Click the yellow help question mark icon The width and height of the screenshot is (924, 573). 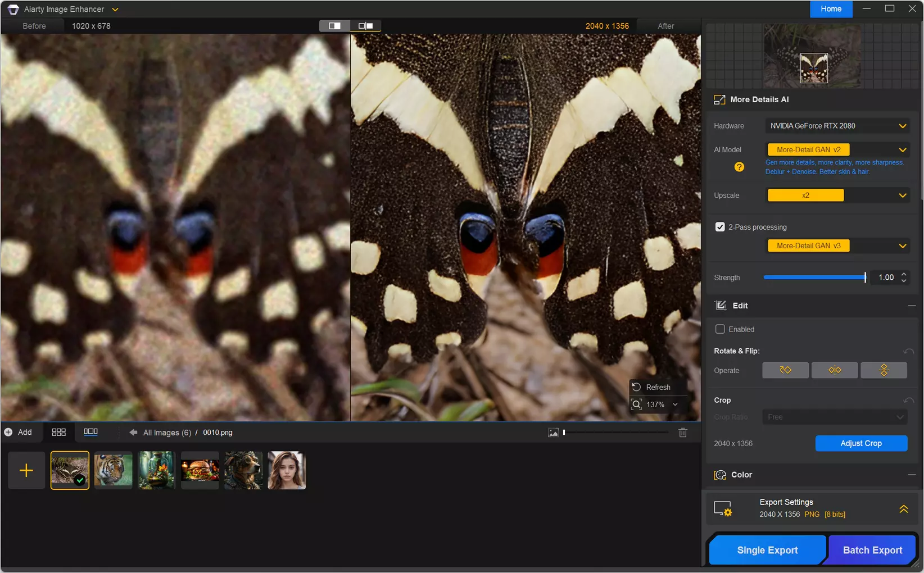coord(739,167)
